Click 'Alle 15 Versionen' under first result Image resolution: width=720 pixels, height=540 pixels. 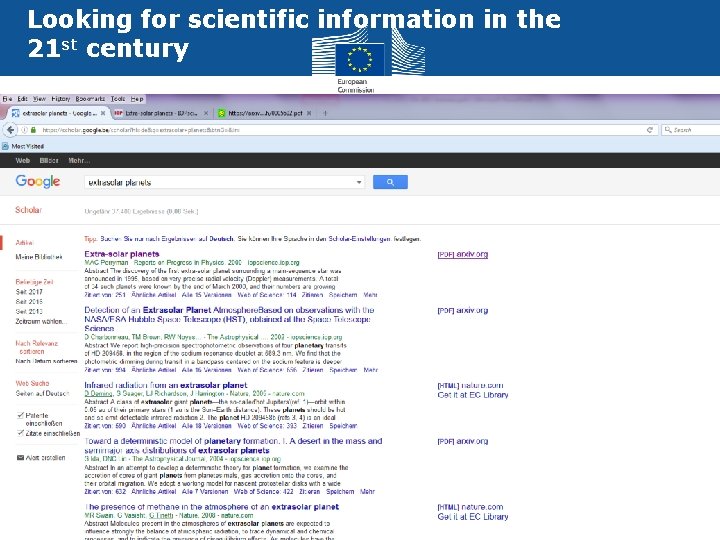[207, 295]
